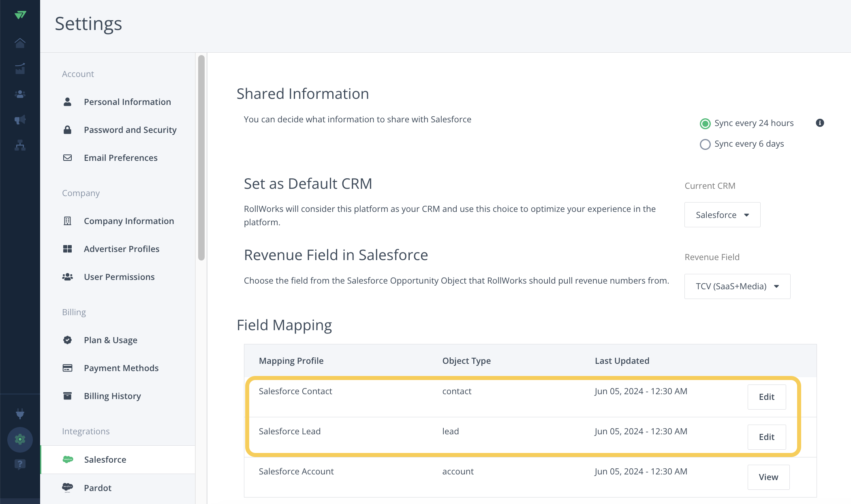The width and height of the screenshot is (851, 504).
Task: Click the User Permissions group icon
Action: (67, 277)
